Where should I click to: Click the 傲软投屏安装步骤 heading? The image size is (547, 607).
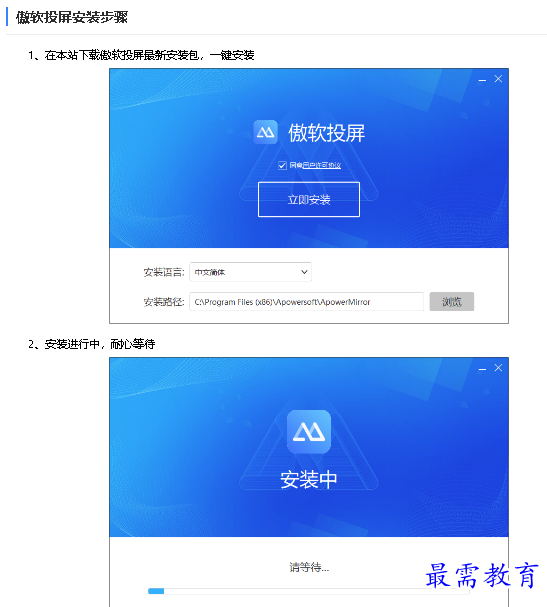tap(72, 17)
